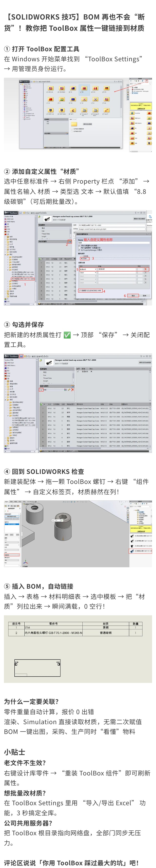Select red-boxed screw item in step ④ design library

pyautogui.click(x=141, y=551)
